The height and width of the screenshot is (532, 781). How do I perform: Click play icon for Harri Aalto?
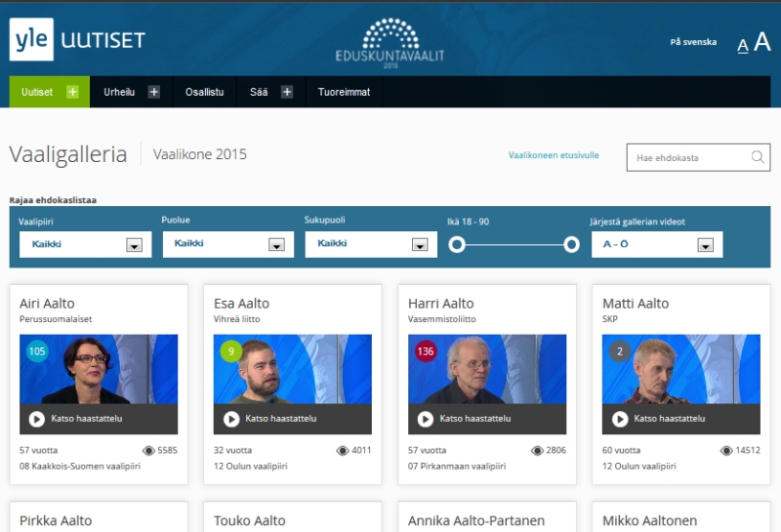[426, 419]
